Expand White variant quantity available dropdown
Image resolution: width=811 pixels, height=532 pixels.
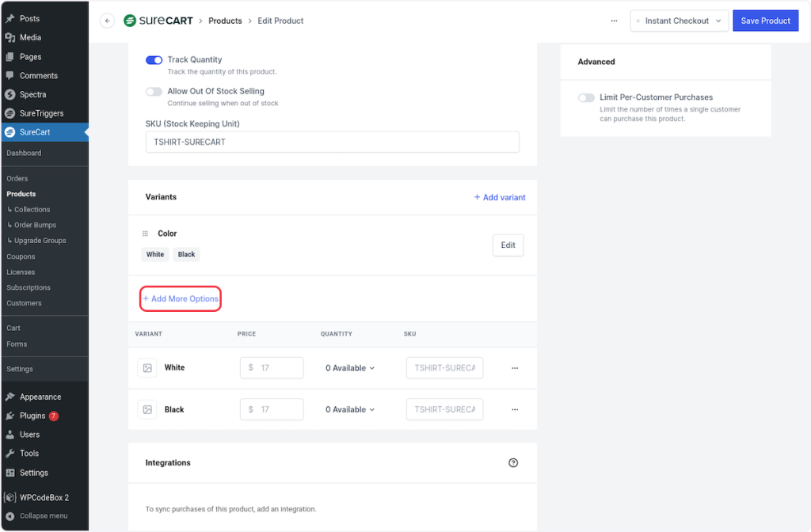[x=350, y=368]
